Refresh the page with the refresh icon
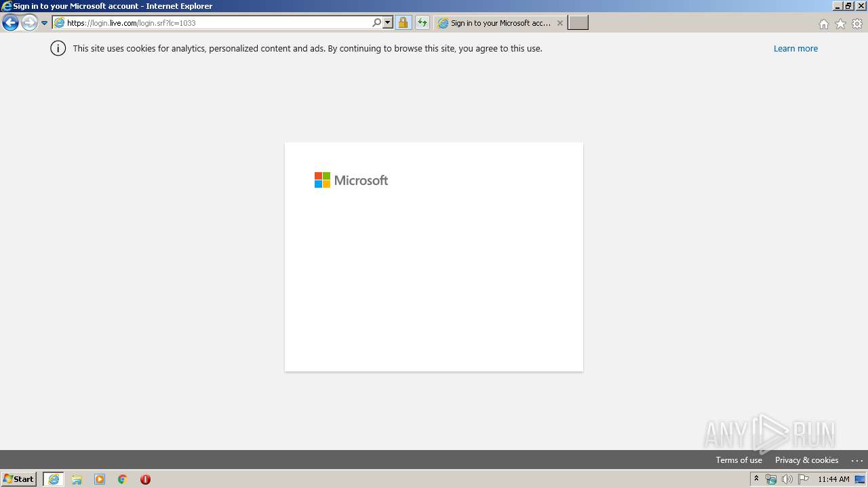Viewport: 868px width, 488px height. 422,23
